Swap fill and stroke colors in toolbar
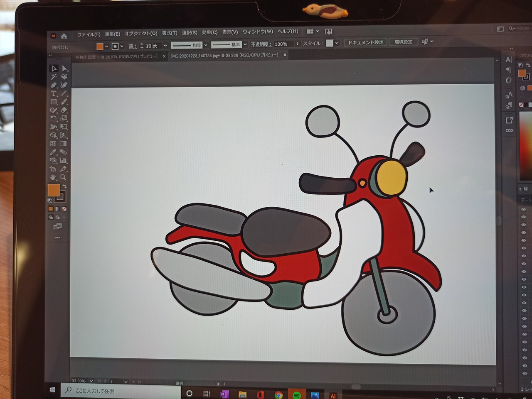The image size is (532, 399). (x=65, y=186)
